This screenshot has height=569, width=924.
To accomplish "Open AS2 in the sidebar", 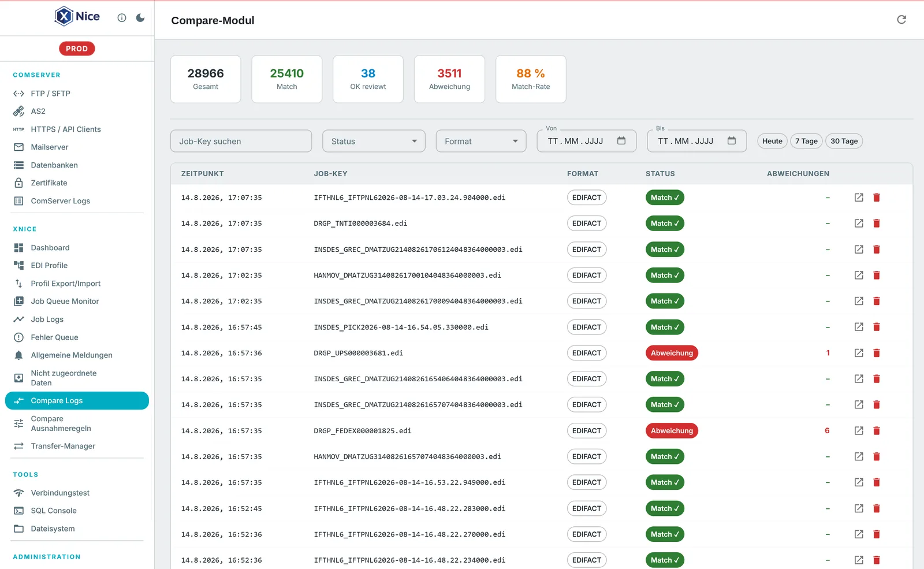I will (x=77, y=111).
